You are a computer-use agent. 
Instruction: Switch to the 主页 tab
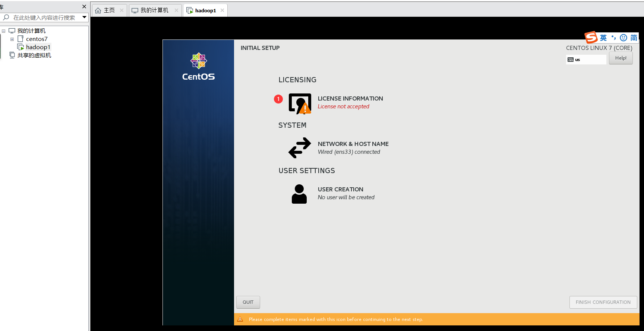(x=110, y=10)
